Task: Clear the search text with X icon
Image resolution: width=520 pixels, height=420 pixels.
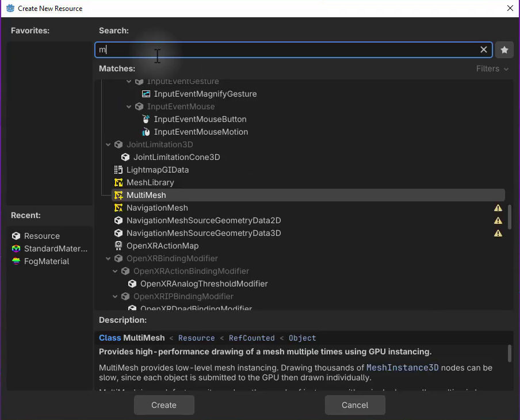Action: 484,49
